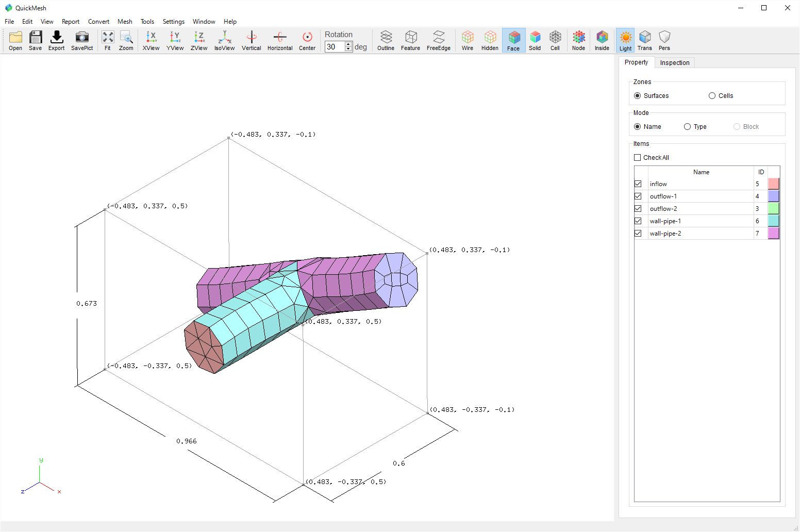Uncheck the inflow surface checkbox

(638, 184)
